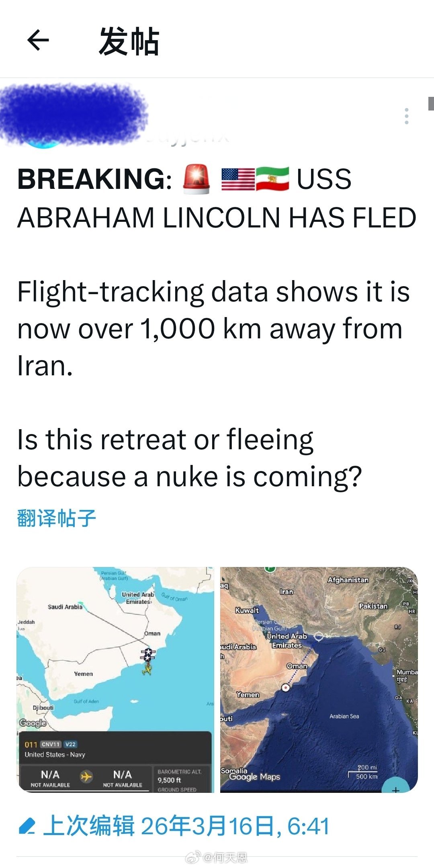Tap the route start marker in Gulf of Oman
The height and width of the screenshot is (868, 434).
pos(319,637)
